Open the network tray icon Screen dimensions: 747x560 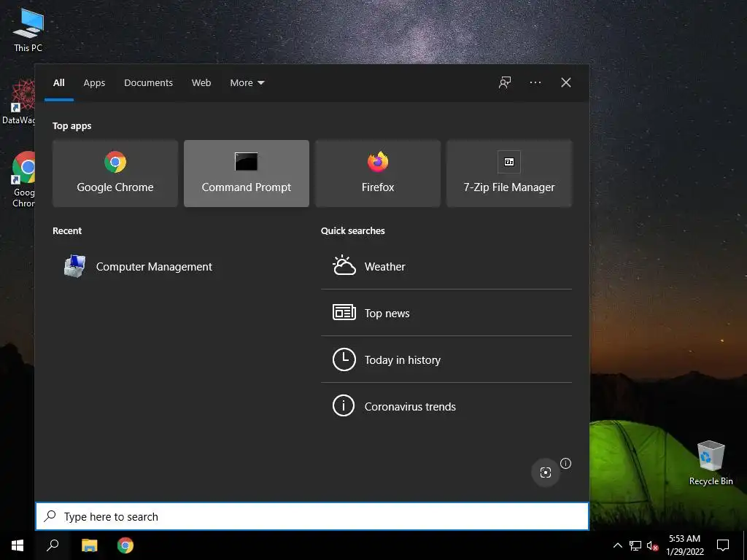pos(635,545)
